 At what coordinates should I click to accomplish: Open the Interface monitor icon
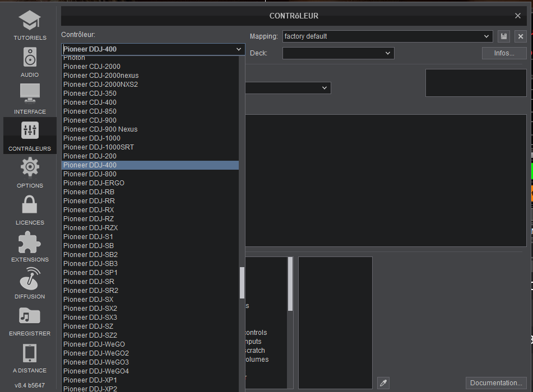pyautogui.click(x=30, y=98)
